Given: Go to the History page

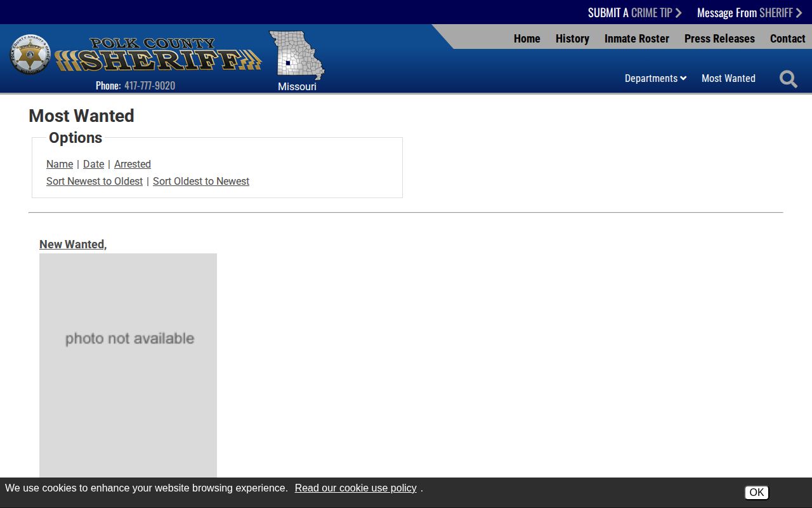Looking at the screenshot, I should pos(572,39).
